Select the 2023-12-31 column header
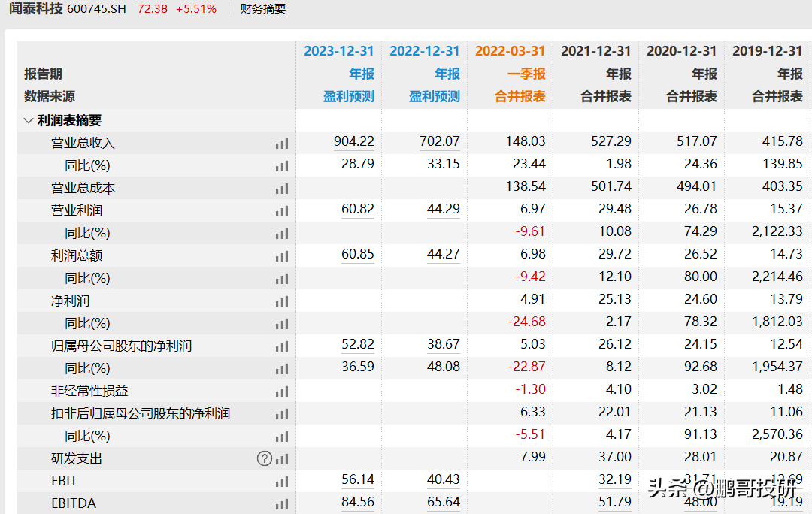812x514 pixels. pos(338,51)
